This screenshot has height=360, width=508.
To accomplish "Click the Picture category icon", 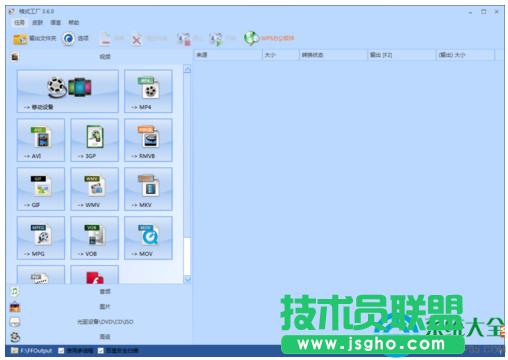I will (15, 307).
